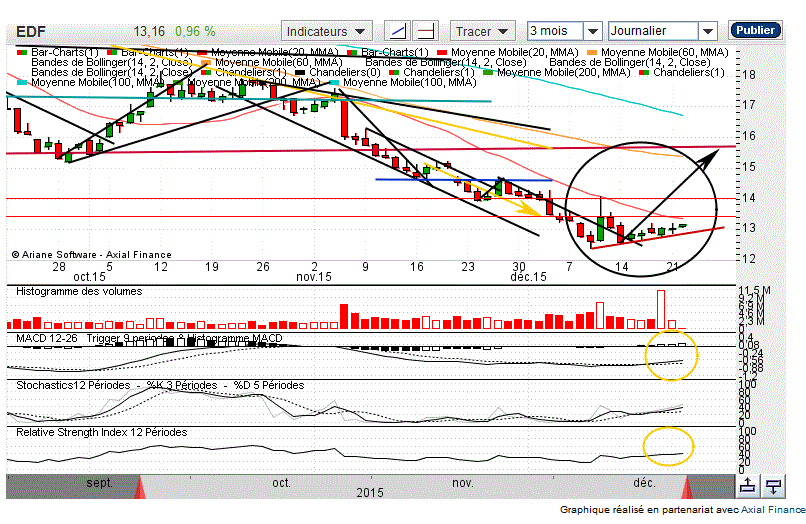Click the EDF ticker label

[30, 32]
